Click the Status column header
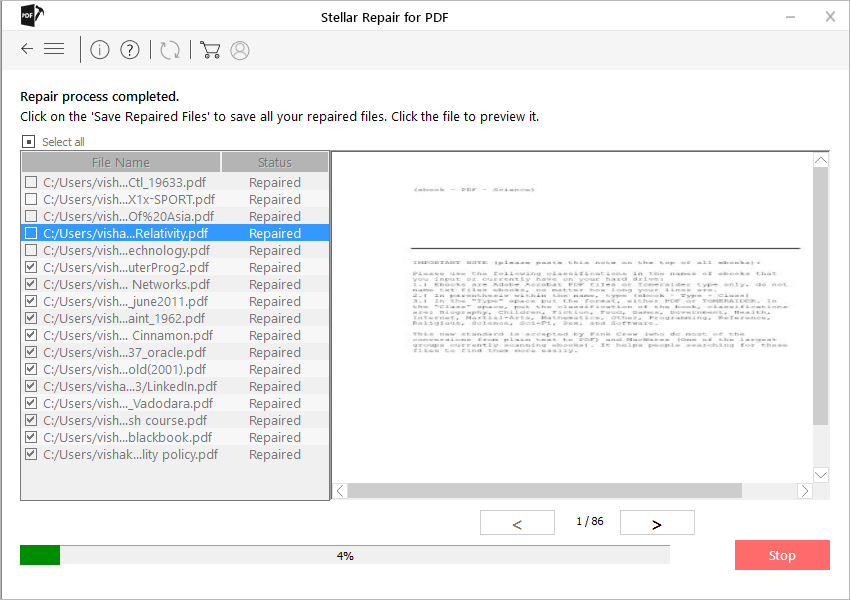The height and width of the screenshot is (600, 850). pos(274,162)
